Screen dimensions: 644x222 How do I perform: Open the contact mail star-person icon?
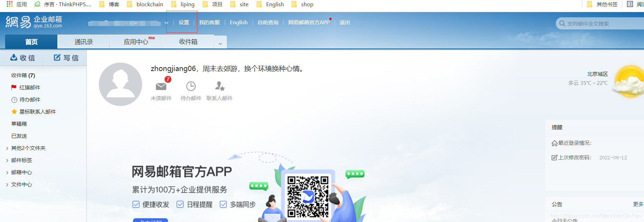(220, 86)
